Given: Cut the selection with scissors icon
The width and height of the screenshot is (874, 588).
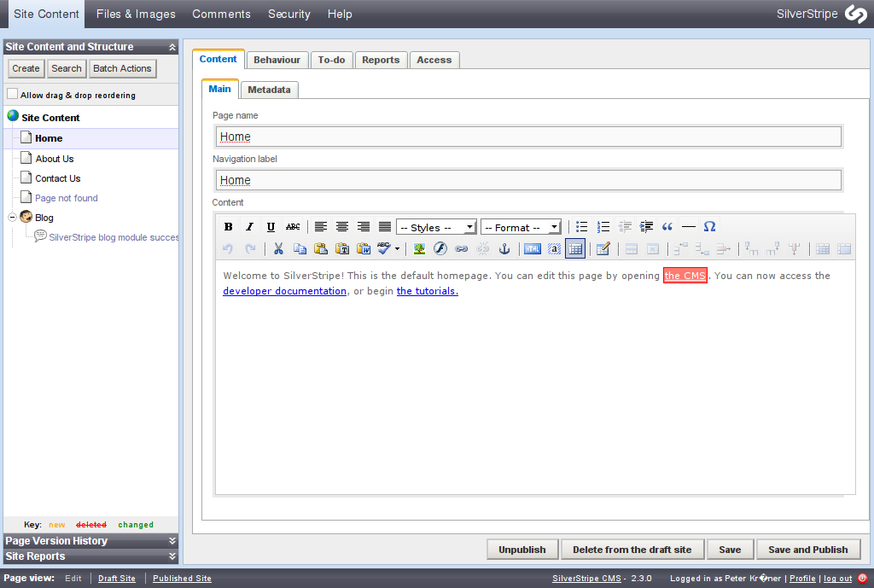Looking at the screenshot, I should 278,248.
